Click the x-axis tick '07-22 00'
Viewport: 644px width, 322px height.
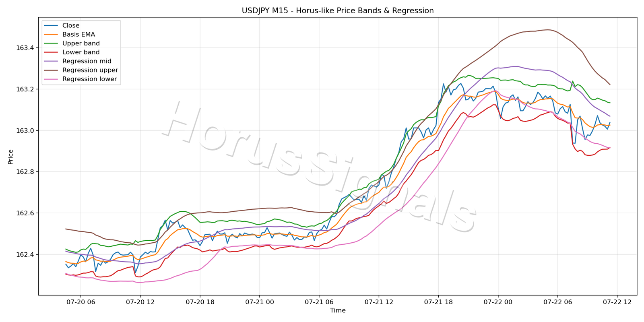pyautogui.click(x=498, y=302)
